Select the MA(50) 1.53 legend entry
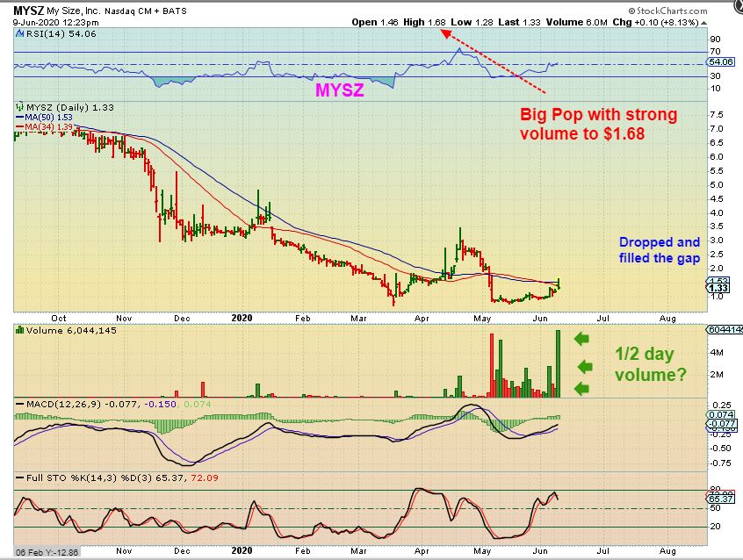This screenshot has width=743, height=560. [44, 117]
